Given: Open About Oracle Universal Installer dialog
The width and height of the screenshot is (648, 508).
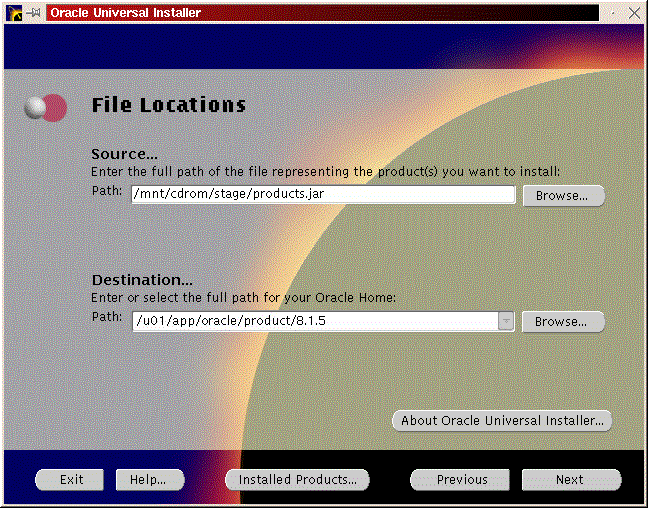Looking at the screenshot, I should tap(501, 420).
